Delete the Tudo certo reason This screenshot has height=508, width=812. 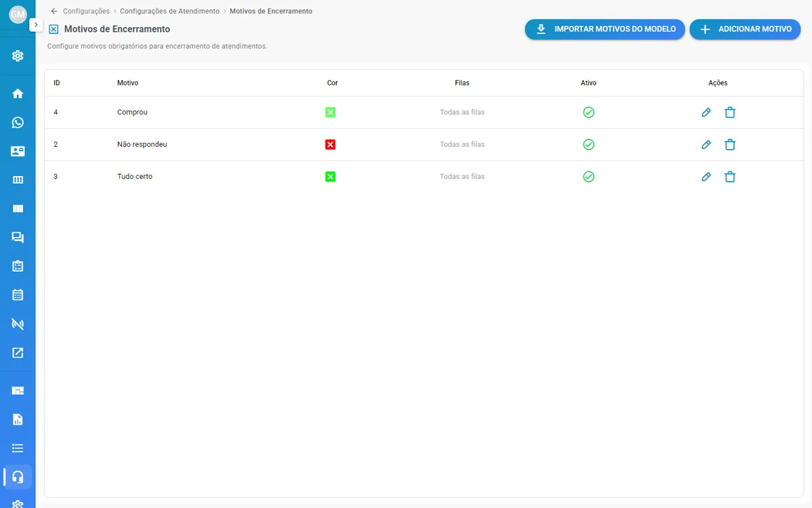pyautogui.click(x=730, y=177)
